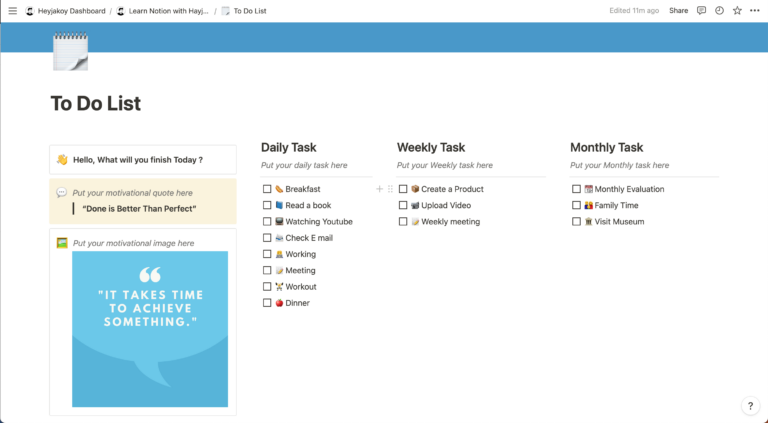Check the Breakfast task checkbox

tap(267, 189)
